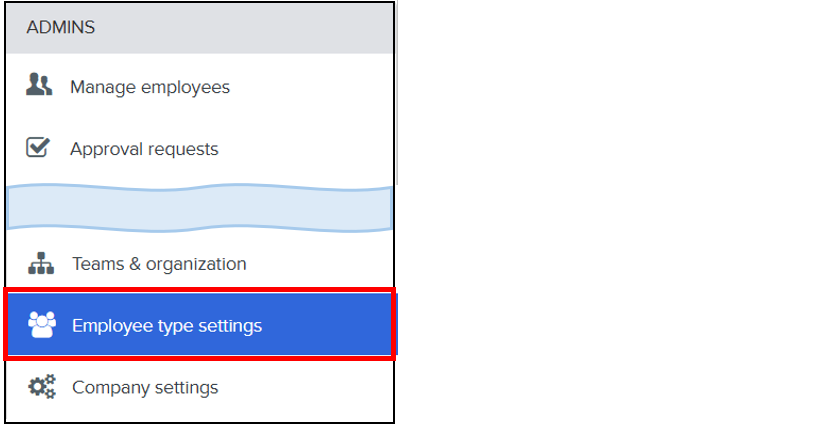This screenshot has height=426, width=821.
Task: Click the org chart Teams icon
Action: pos(41,263)
